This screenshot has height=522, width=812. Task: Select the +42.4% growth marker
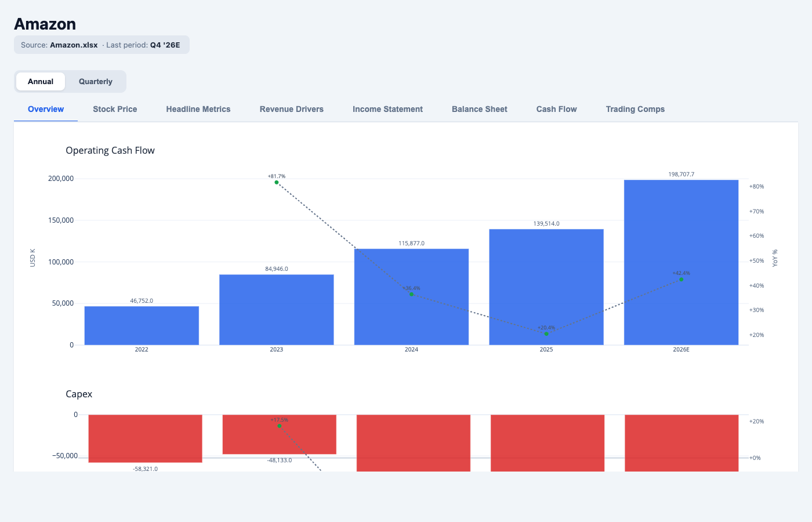coord(681,279)
